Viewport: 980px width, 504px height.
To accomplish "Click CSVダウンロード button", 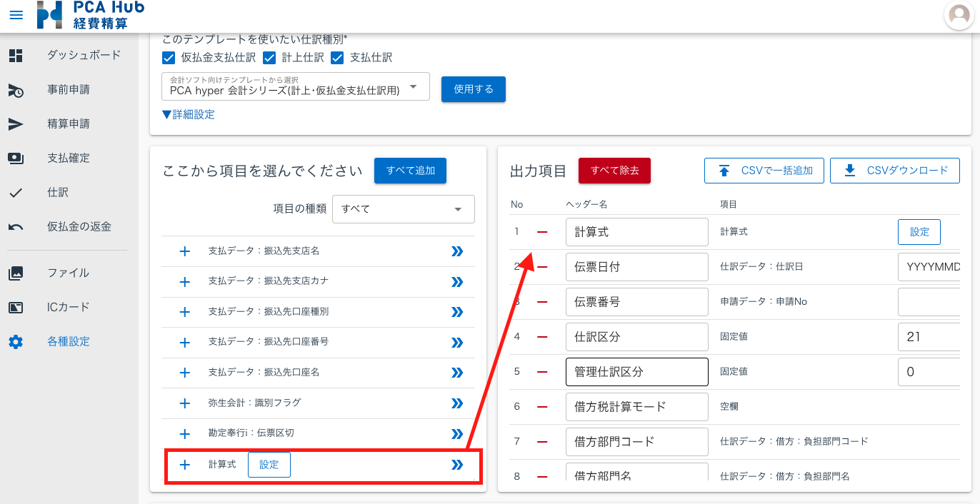I will click(x=895, y=171).
